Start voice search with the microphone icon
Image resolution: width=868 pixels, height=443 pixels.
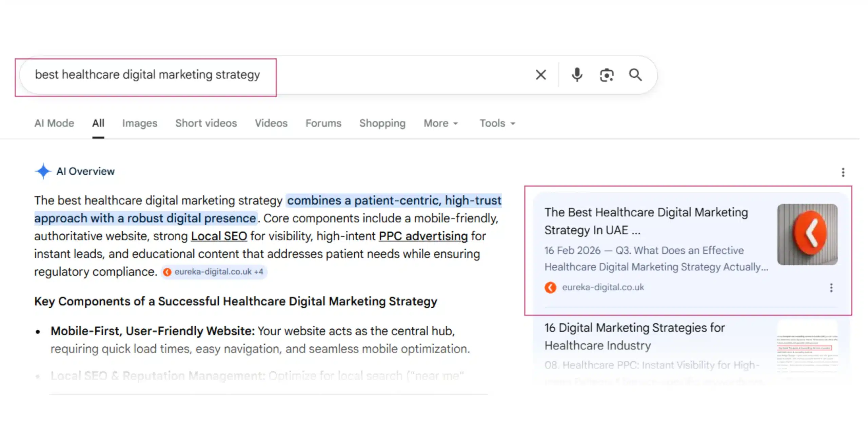pyautogui.click(x=577, y=75)
